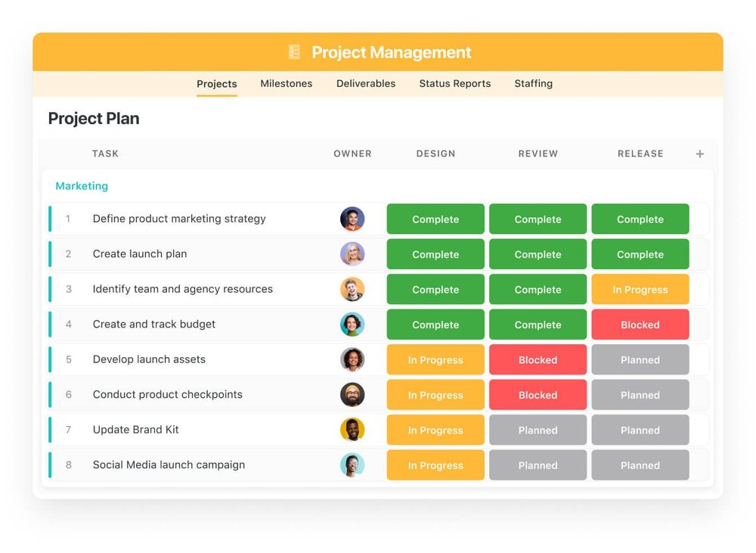
Task: Open the Status Reports tab
Action: click(x=454, y=83)
